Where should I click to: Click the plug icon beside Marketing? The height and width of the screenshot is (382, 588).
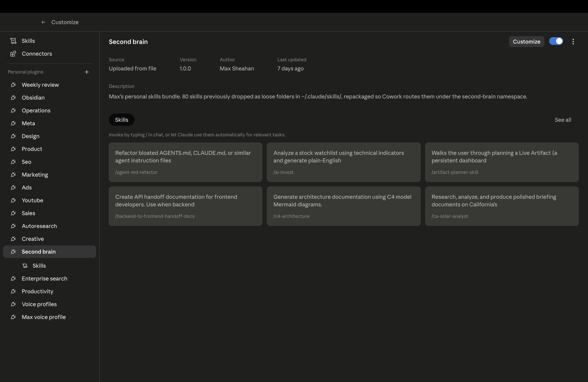pos(13,175)
